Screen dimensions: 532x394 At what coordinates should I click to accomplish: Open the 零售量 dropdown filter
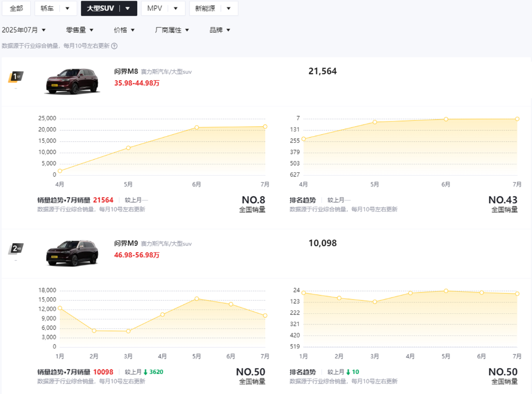pyautogui.click(x=79, y=30)
